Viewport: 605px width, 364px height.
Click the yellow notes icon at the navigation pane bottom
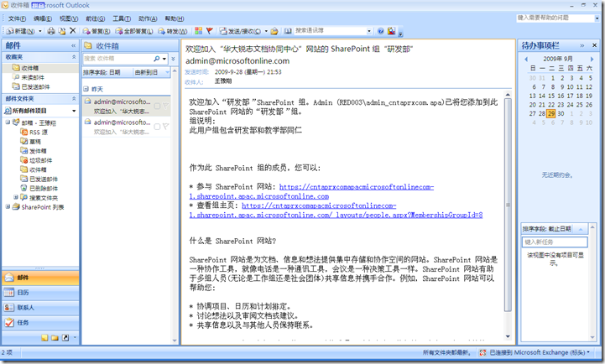click(x=44, y=338)
